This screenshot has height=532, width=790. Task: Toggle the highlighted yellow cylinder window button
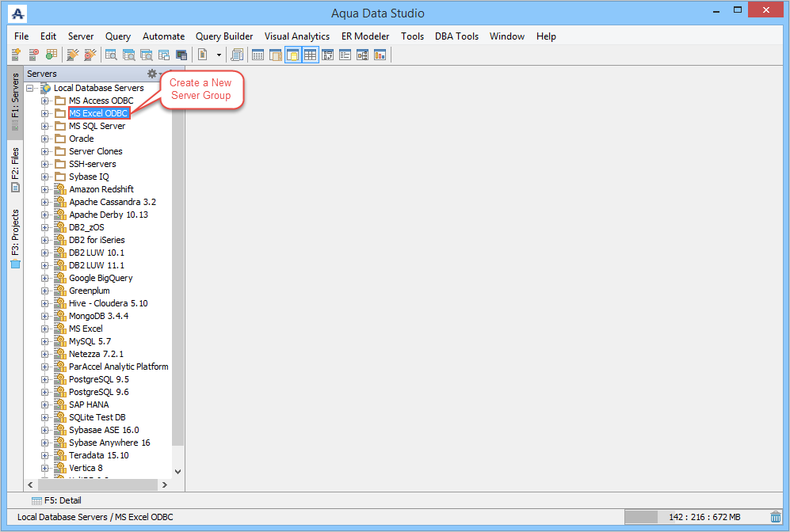click(292, 55)
